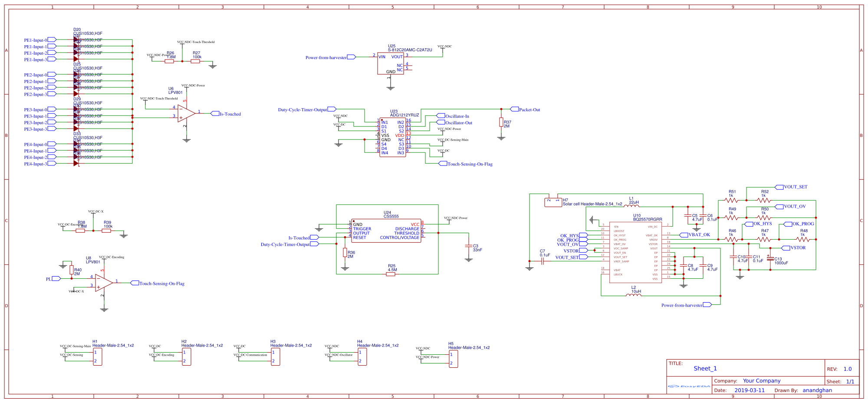The image size is (868, 403).
Task: Click capacitor C7 0.1uF symbol
Action: pyautogui.click(x=542, y=261)
